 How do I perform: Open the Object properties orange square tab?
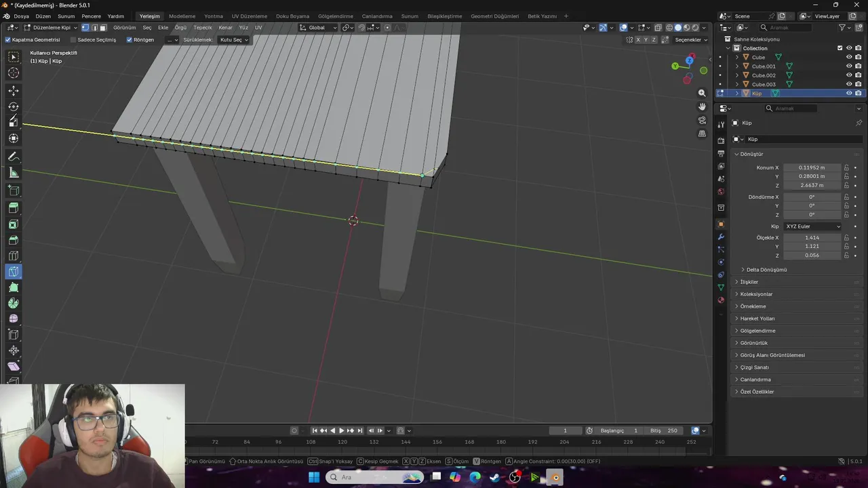(721, 224)
